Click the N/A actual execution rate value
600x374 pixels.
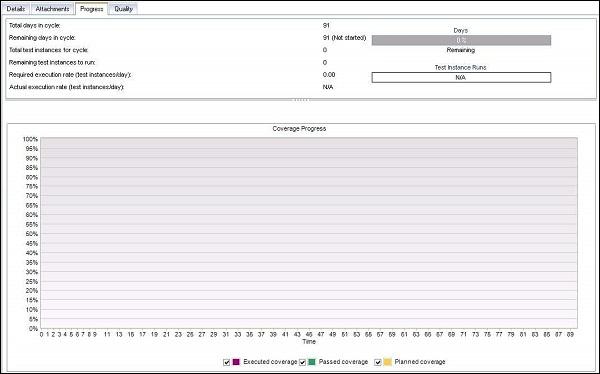(x=328, y=87)
